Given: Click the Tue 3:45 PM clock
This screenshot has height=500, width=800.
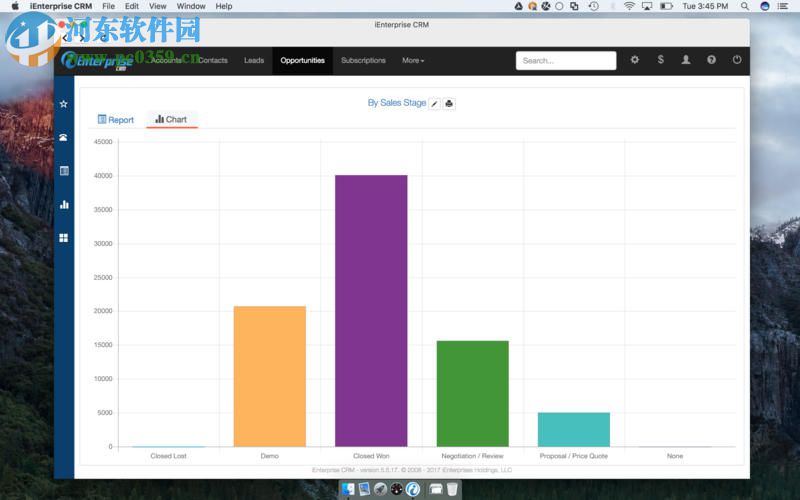Looking at the screenshot, I should point(705,6).
